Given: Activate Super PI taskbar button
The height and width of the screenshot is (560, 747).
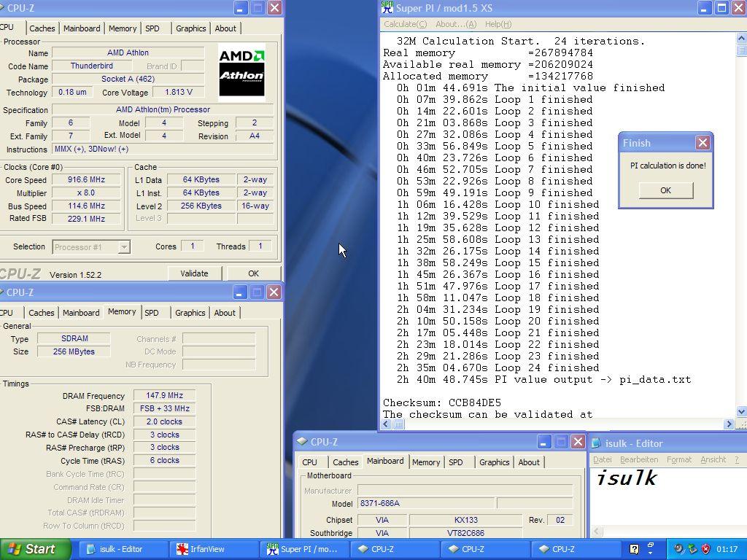Looking at the screenshot, I should [x=304, y=549].
